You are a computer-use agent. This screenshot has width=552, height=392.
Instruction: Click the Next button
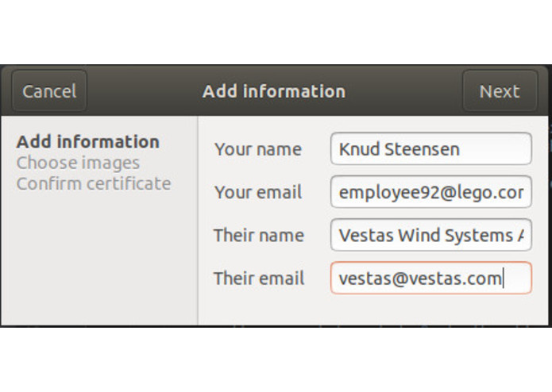pos(500,91)
